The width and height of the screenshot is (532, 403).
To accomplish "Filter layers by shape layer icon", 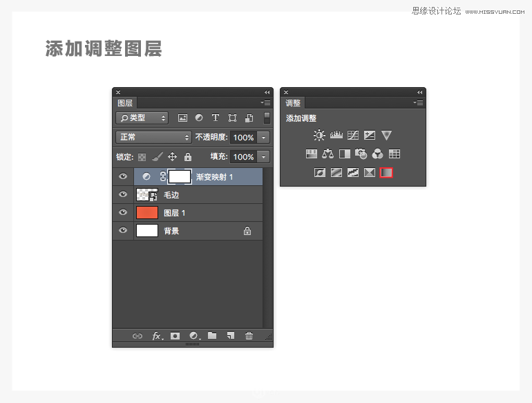I will point(232,118).
